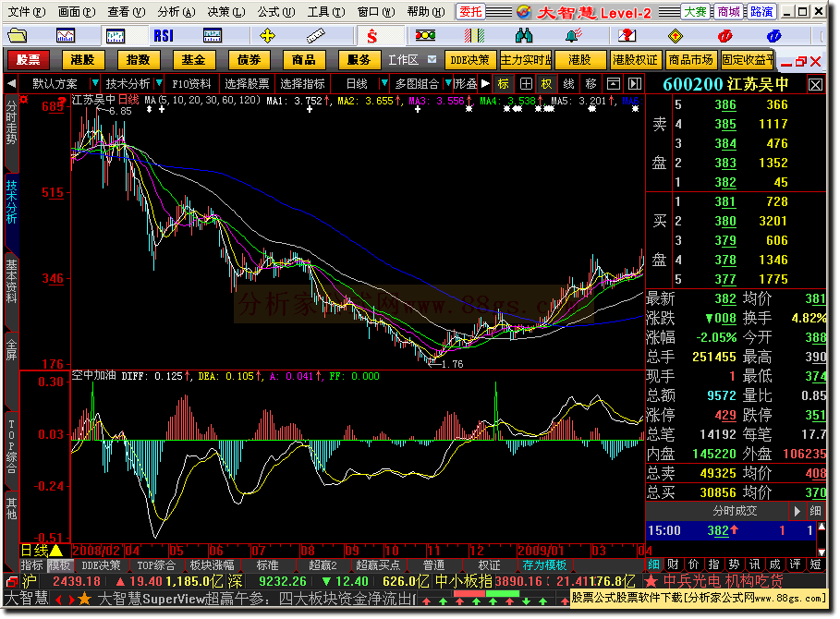
Task: Click the 委托 trading button
Action: coord(470,12)
